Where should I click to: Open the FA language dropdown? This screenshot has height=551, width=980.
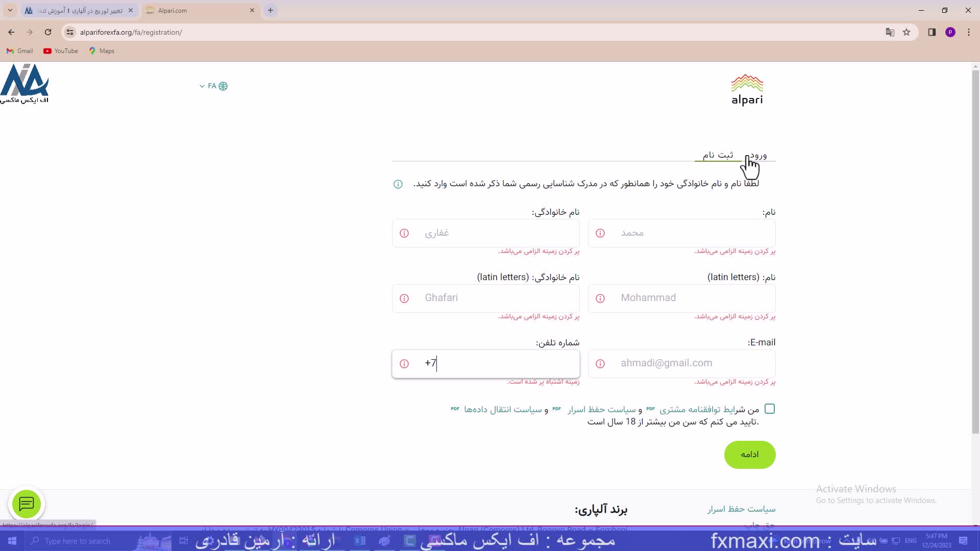(213, 86)
